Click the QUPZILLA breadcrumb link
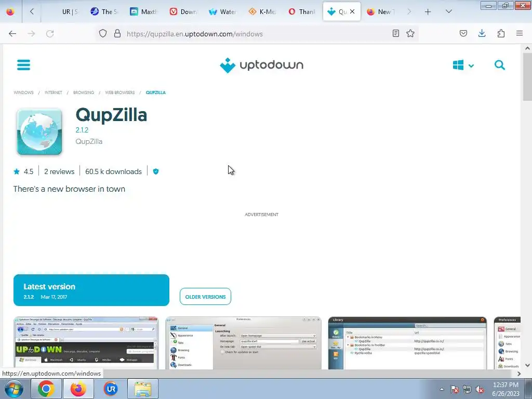 pyautogui.click(x=156, y=92)
